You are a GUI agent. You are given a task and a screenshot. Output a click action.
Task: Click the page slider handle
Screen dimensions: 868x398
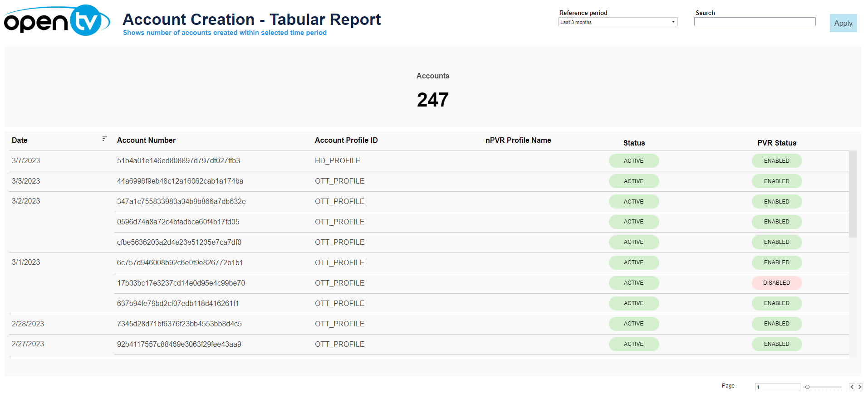pos(807,387)
